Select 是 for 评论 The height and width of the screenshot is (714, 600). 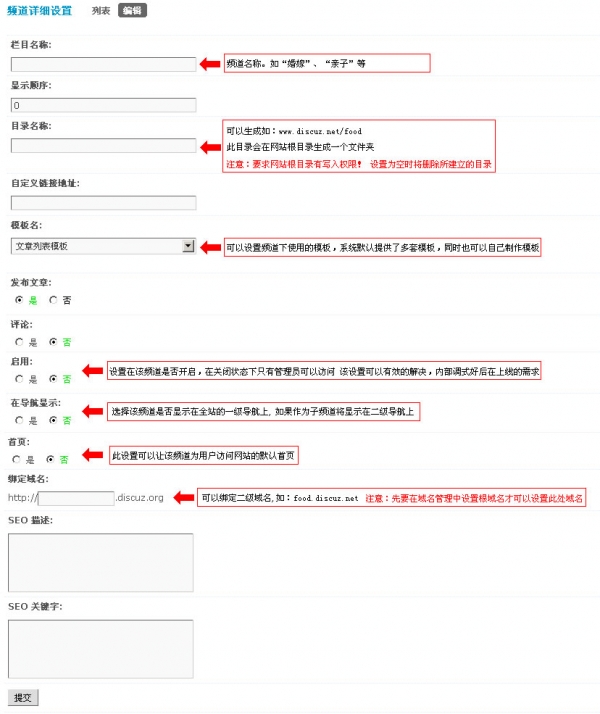click(19, 341)
